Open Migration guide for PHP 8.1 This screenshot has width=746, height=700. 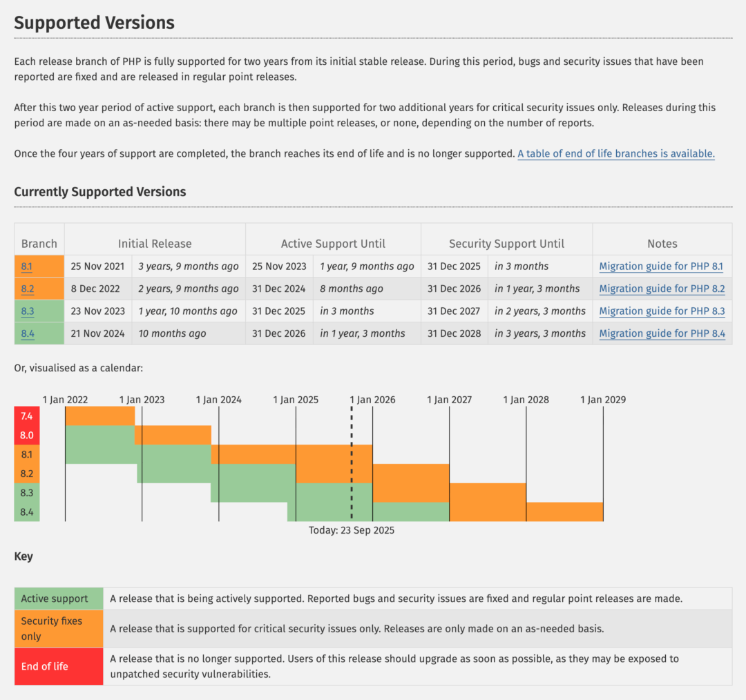[x=662, y=266]
